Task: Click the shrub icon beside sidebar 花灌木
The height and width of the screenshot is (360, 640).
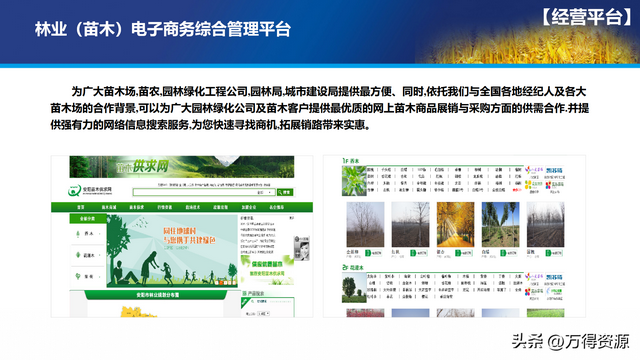Action: (78, 255)
